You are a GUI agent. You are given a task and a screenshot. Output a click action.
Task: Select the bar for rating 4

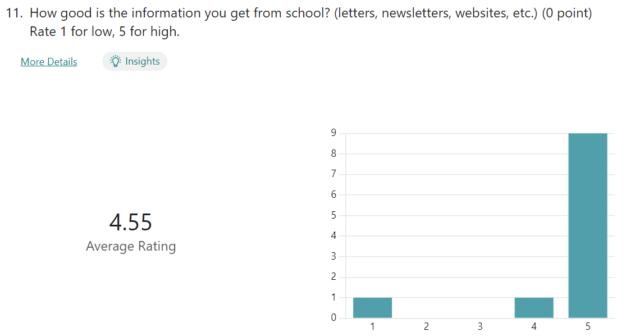click(534, 307)
